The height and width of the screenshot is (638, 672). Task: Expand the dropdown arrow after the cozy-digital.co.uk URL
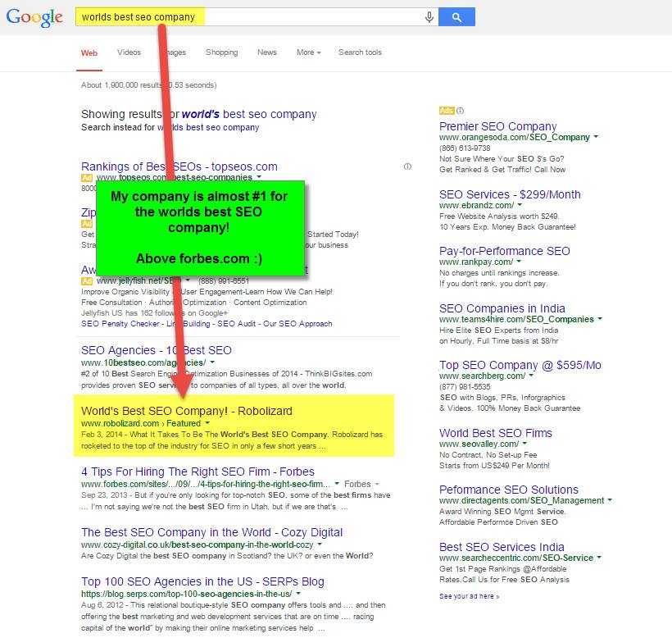(320, 545)
